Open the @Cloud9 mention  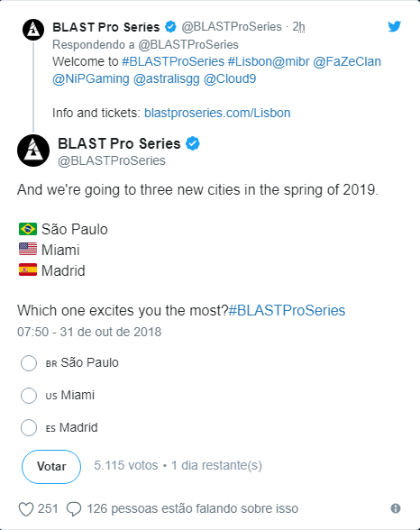(x=230, y=78)
